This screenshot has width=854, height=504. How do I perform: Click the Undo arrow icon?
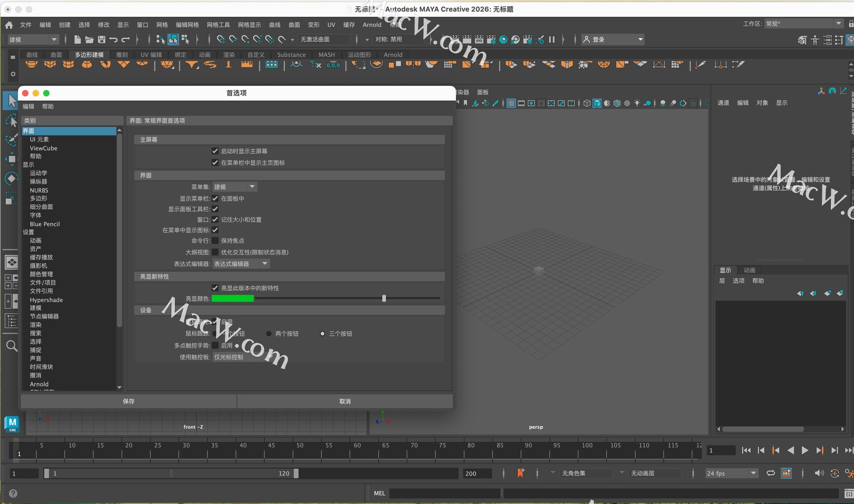(113, 40)
